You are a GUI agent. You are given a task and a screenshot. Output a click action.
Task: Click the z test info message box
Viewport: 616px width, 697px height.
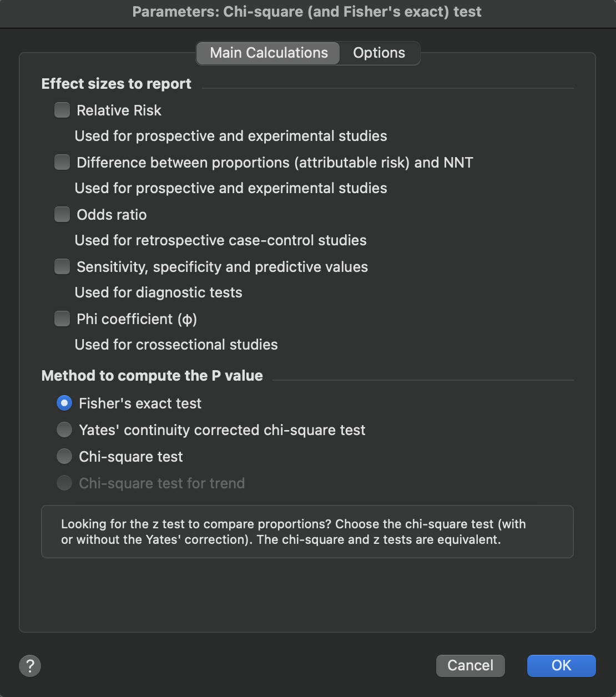pos(307,532)
